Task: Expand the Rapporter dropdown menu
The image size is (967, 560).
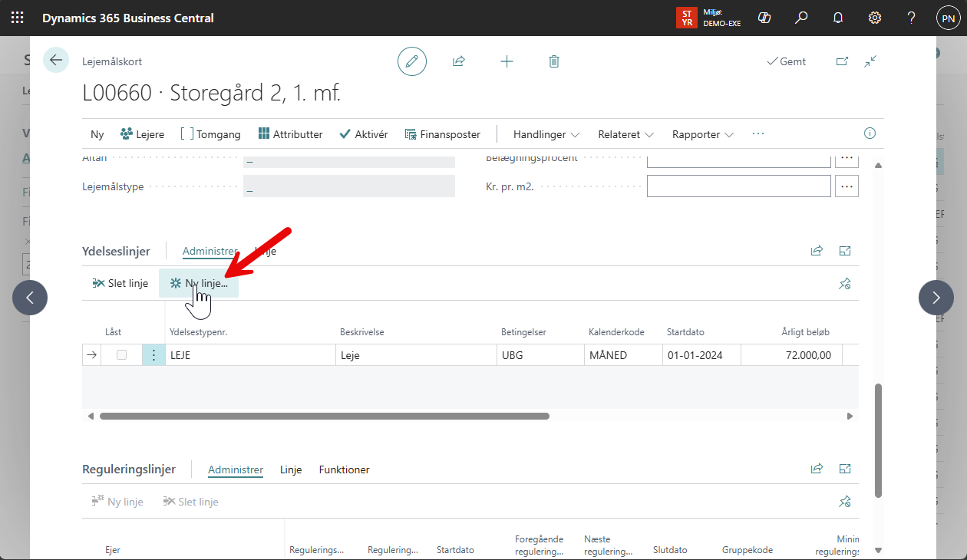Action: 702,134
